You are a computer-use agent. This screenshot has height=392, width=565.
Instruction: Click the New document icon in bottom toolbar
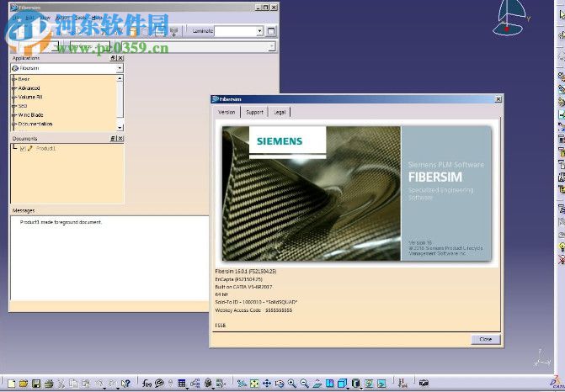[11, 384]
